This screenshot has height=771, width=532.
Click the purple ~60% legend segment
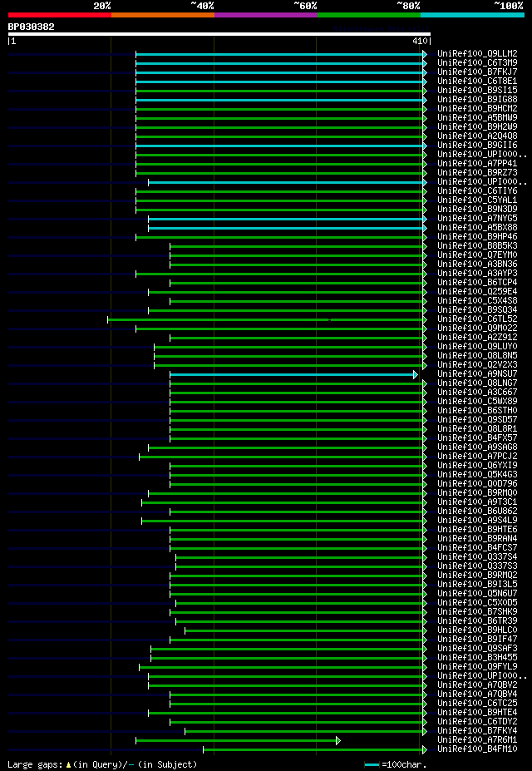[x=266, y=15]
